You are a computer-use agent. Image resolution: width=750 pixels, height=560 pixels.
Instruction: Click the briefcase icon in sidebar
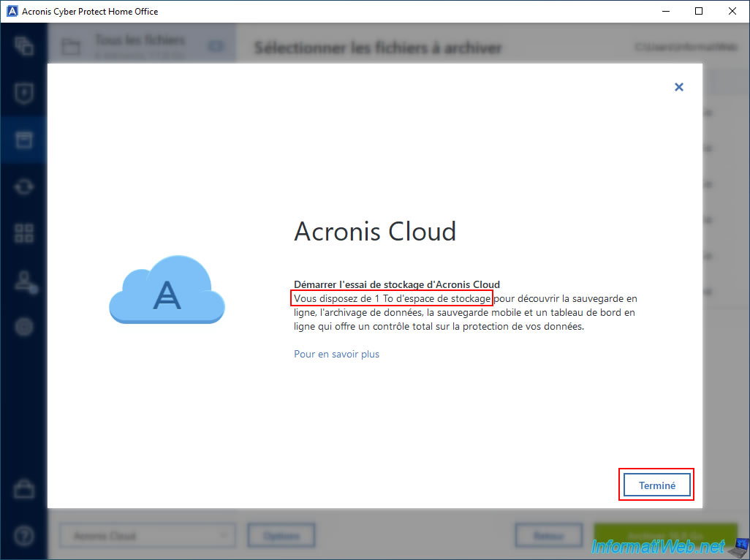pos(23,489)
